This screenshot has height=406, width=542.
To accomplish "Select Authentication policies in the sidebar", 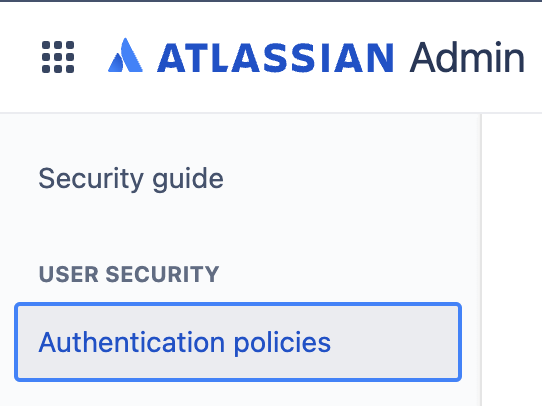I will 238,342.
